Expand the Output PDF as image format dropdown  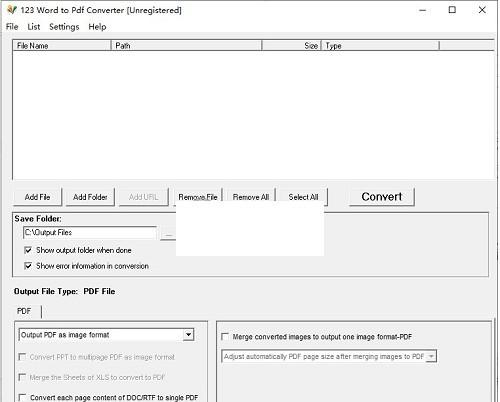pyautogui.click(x=188, y=334)
